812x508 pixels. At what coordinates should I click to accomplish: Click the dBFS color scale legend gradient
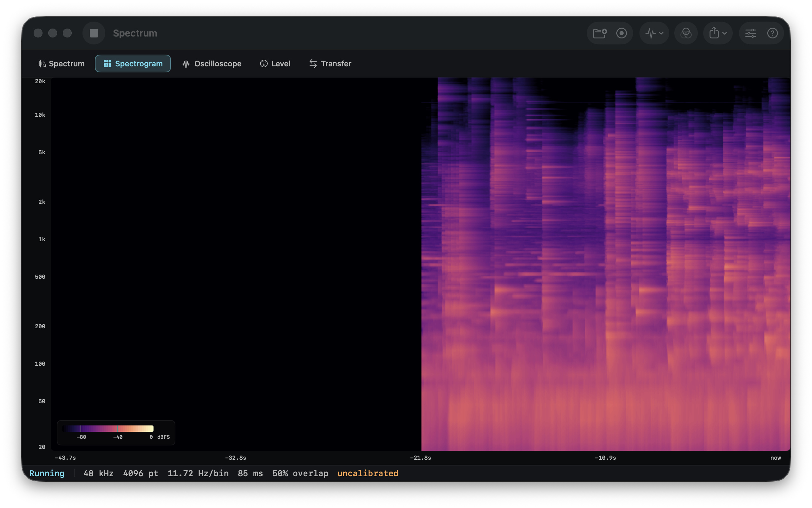point(108,428)
